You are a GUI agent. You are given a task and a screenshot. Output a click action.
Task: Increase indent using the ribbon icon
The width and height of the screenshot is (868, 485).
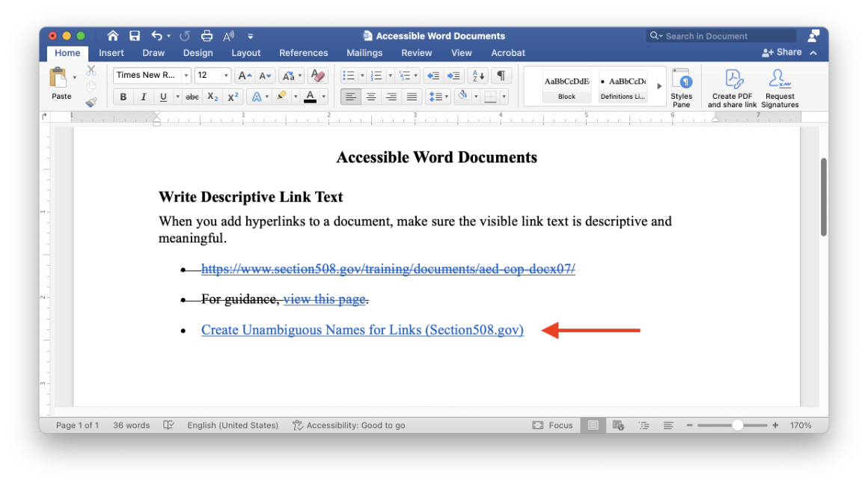tap(453, 76)
